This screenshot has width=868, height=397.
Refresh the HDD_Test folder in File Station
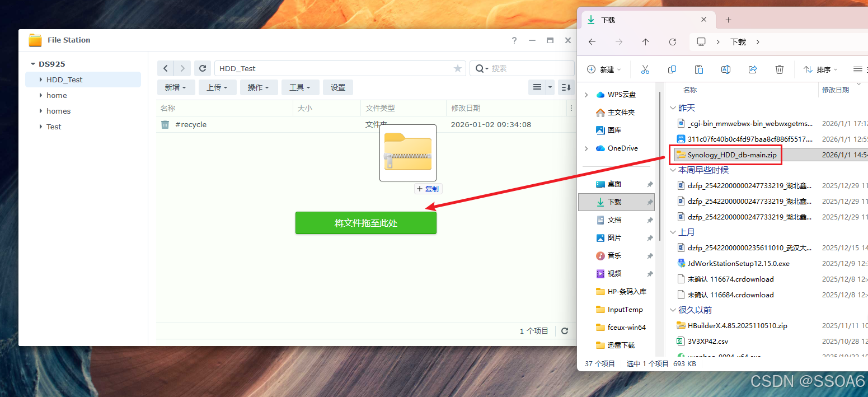[x=203, y=68]
